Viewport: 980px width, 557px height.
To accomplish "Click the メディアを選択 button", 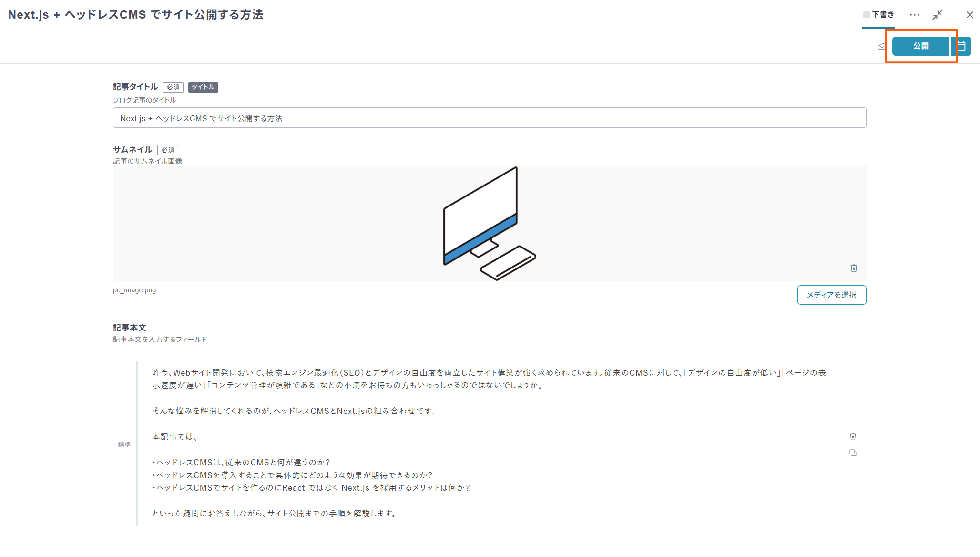I will (x=831, y=295).
